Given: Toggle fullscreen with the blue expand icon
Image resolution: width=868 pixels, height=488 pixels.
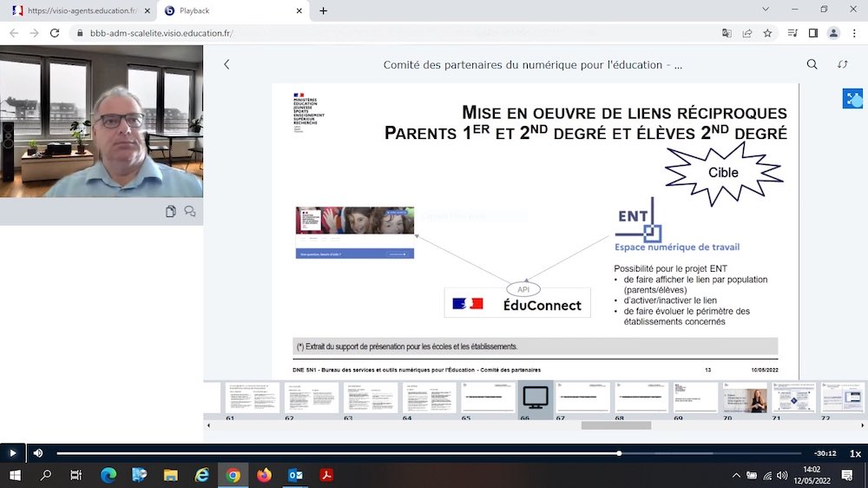Looking at the screenshot, I should tap(852, 99).
